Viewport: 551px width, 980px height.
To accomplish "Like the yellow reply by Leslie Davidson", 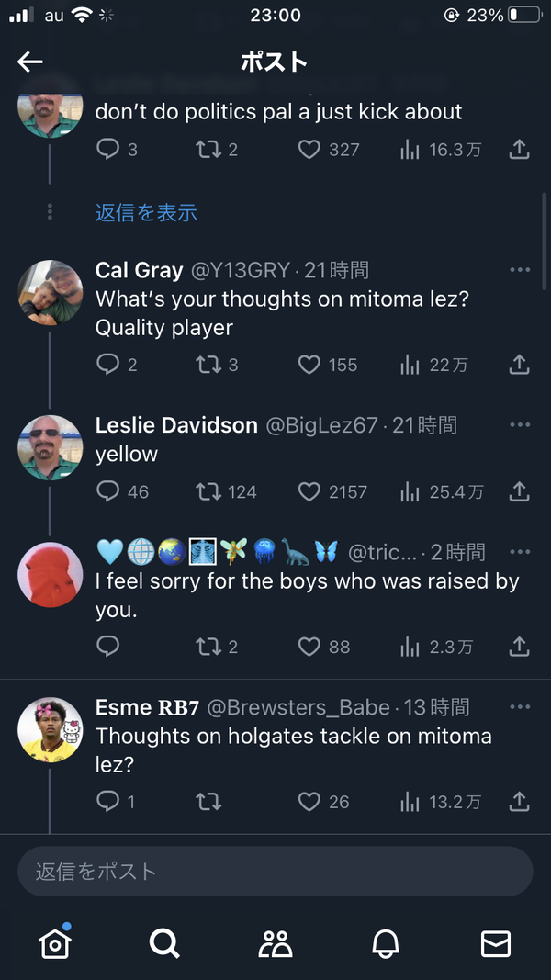I will pyautogui.click(x=309, y=491).
